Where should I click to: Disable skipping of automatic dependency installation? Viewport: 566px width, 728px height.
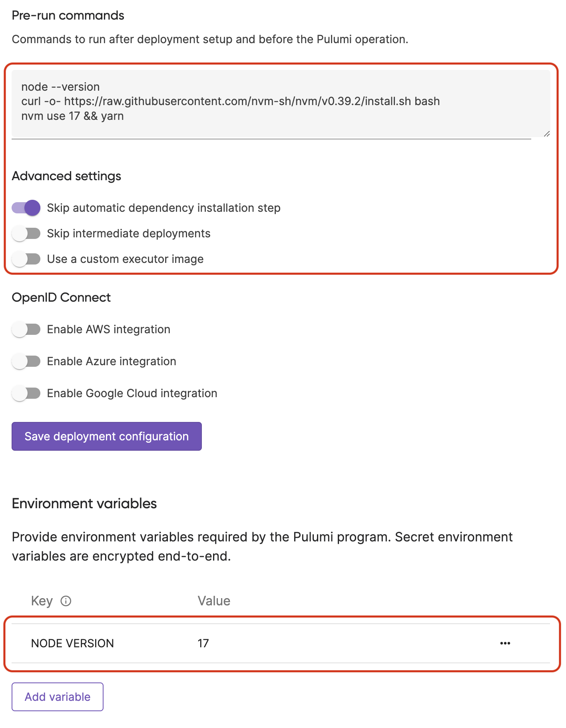tap(26, 208)
